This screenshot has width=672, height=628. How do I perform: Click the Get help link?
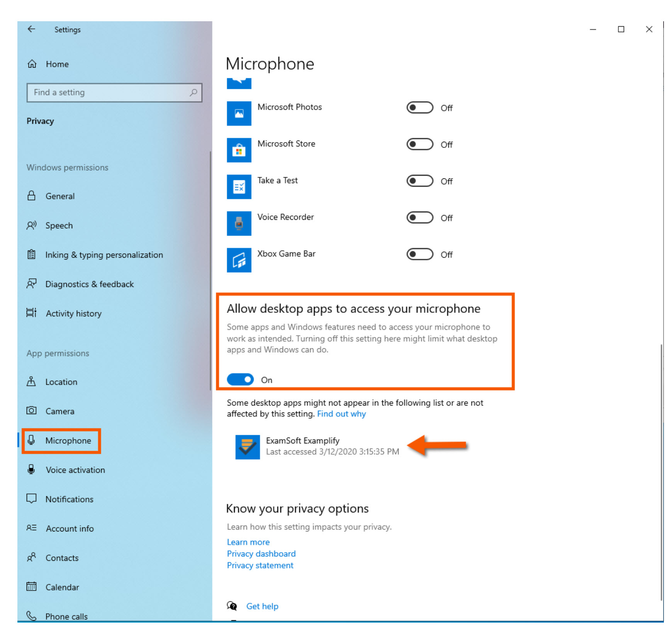(262, 606)
